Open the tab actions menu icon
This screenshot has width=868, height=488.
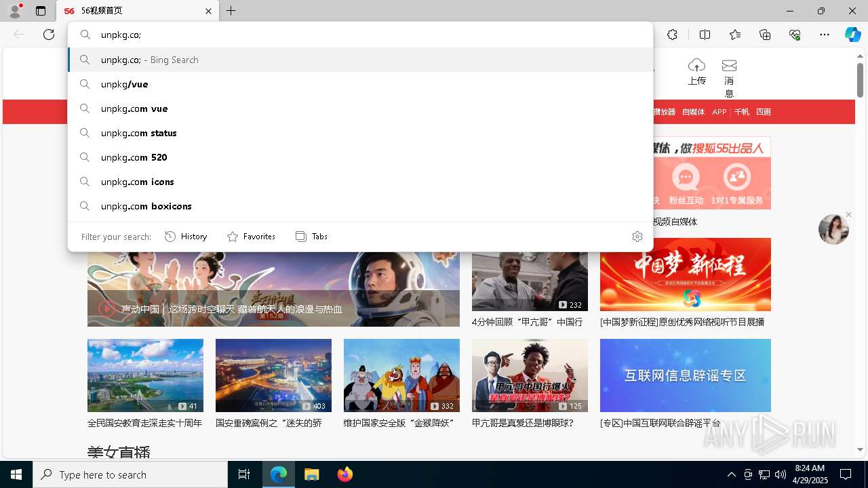[41, 11]
